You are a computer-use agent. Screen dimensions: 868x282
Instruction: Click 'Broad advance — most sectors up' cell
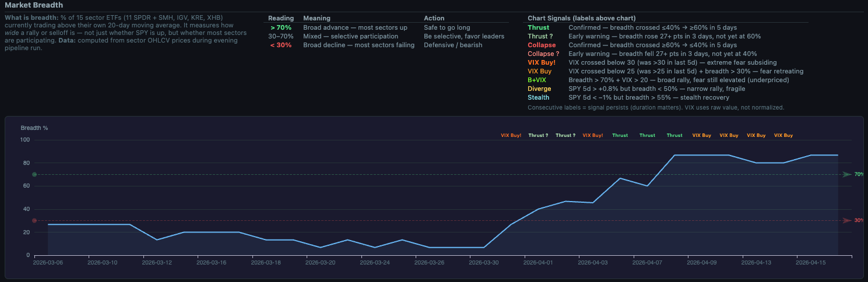[x=355, y=27]
